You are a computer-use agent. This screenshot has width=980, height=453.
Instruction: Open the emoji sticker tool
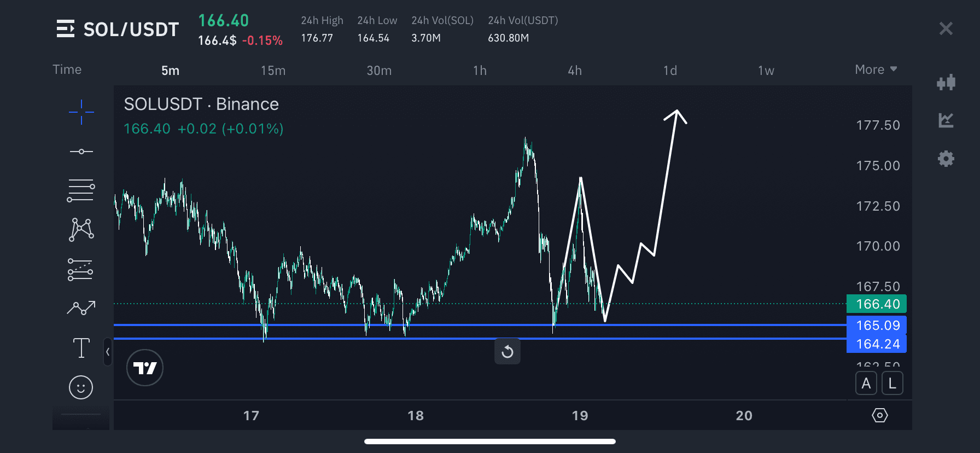coord(81,387)
